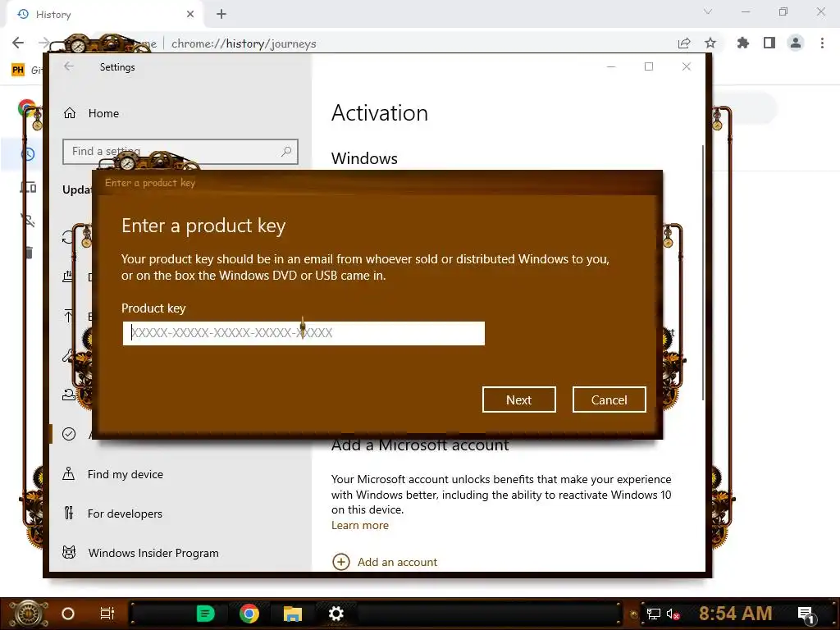840x630 pixels.
Task: Click the For developers tools icon
Action: (69, 514)
